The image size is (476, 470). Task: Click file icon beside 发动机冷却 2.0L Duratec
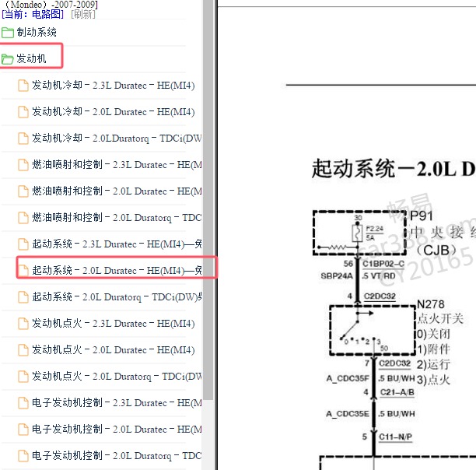click(23, 112)
